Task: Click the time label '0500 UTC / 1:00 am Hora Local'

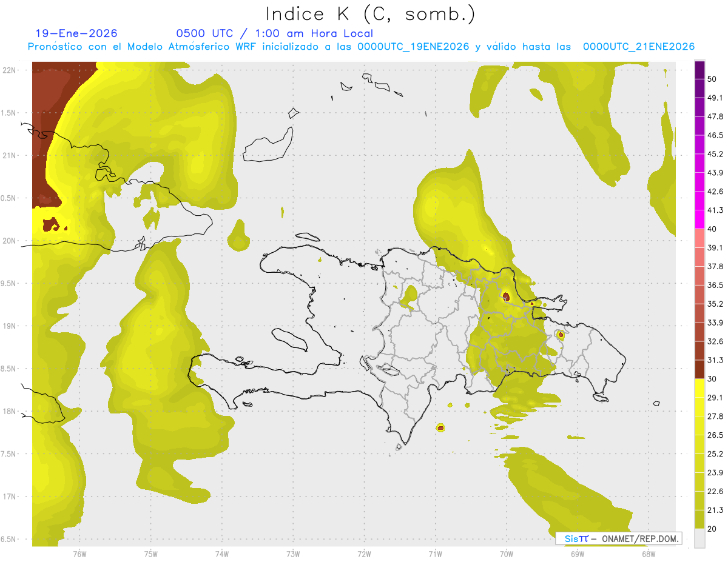Action: pyautogui.click(x=274, y=33)
